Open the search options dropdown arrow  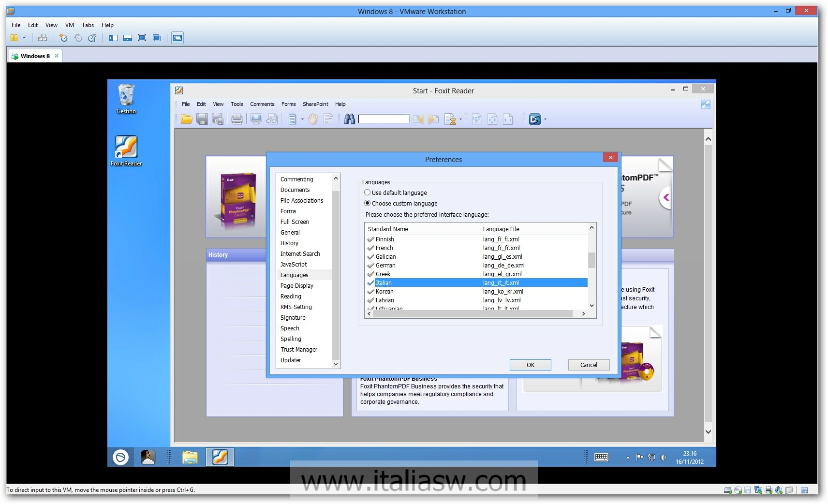pos(460,119)
